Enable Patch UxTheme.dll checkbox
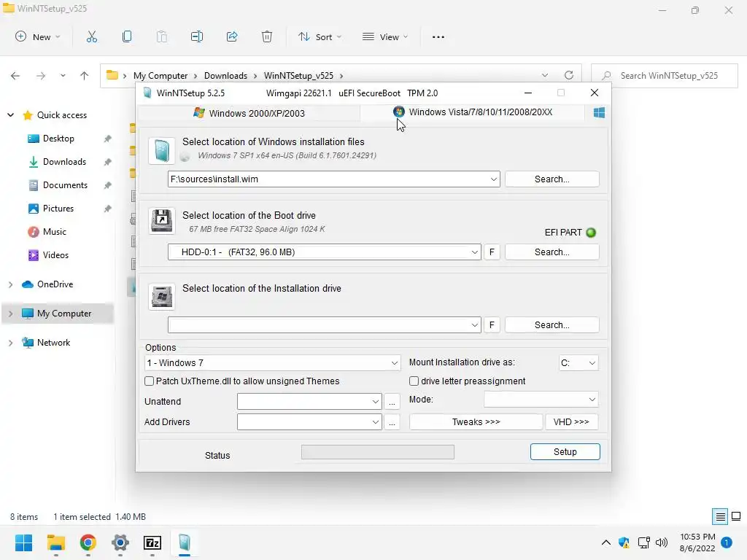 tap(149, 381)
